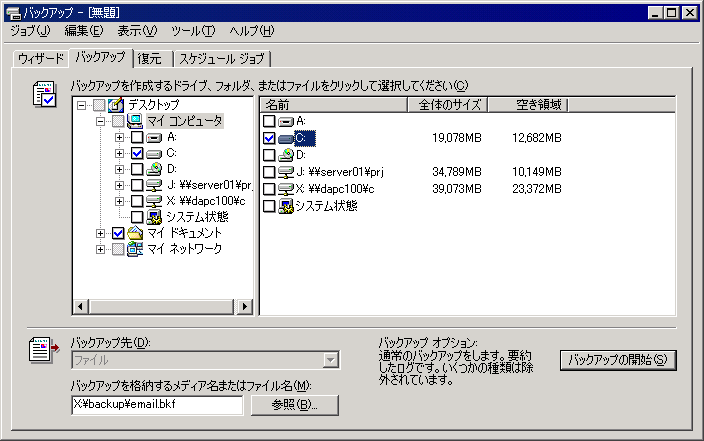This screenshot has height=441, width=704.
Task: Click the 34,789MB size value
Action: pyautogui.click(x=457, y=172)
